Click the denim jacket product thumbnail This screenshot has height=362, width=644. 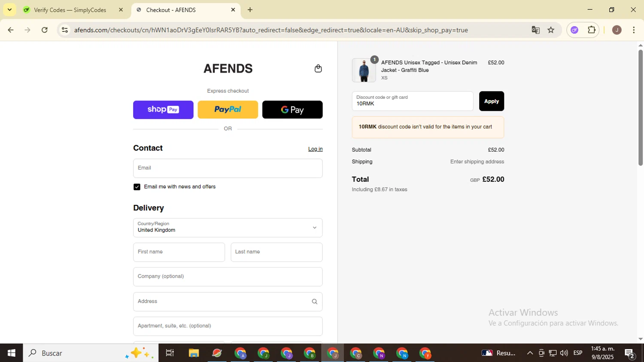[x=364, y=70]
